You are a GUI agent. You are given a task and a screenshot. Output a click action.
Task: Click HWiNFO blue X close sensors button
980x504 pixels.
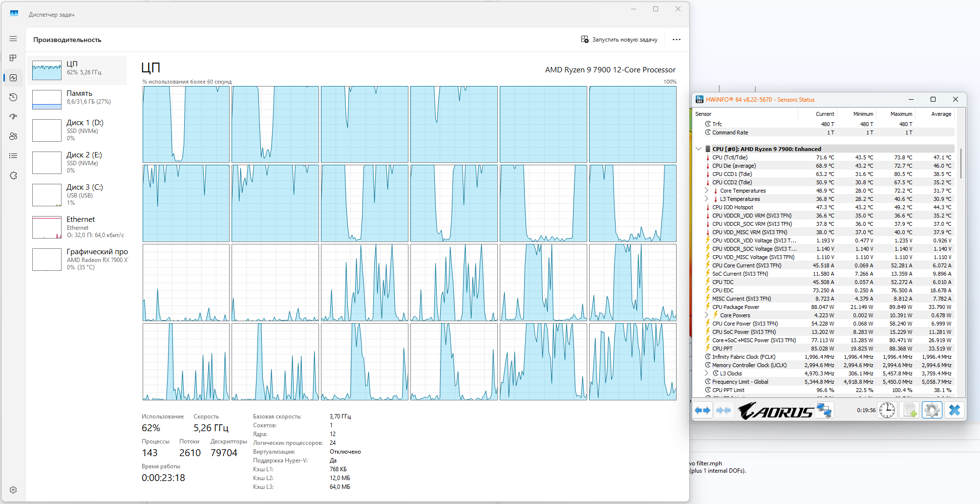click(954, 410)
